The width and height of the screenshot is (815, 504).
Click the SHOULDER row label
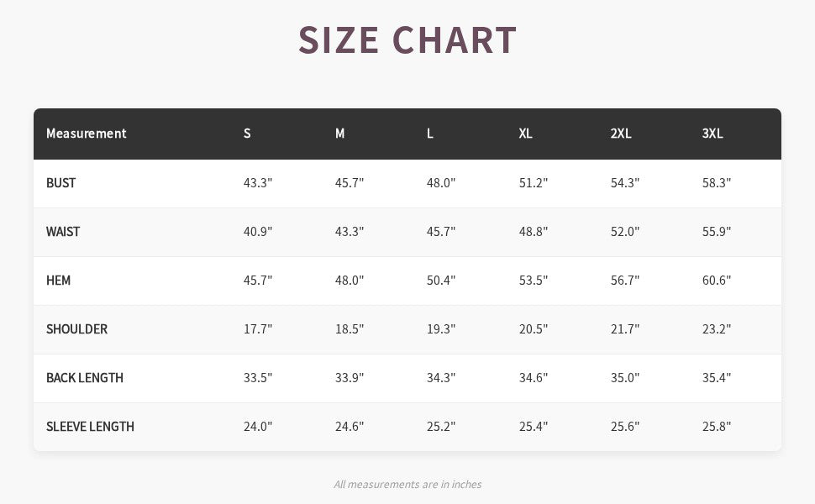coord(77,329)
